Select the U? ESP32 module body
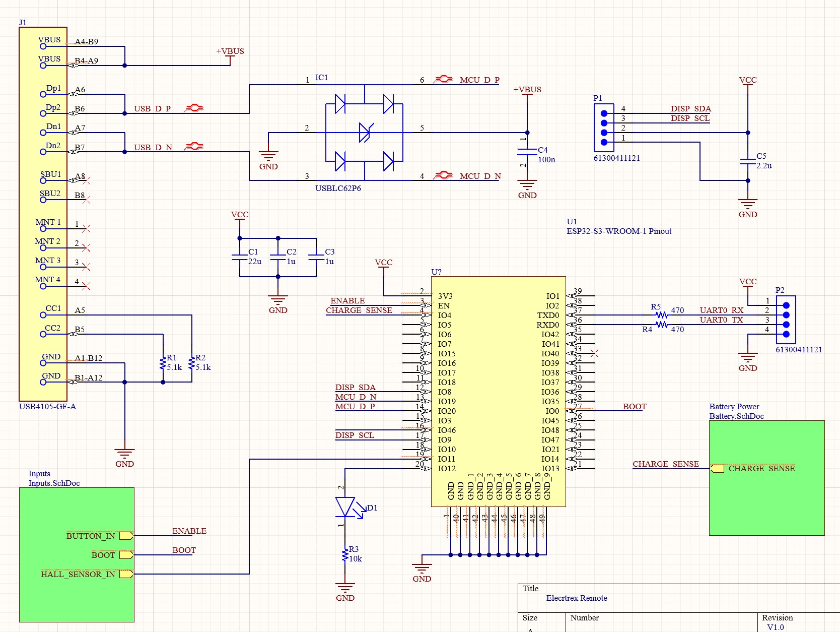Image resolution: width=840 pixels, height=632 pixels. click(499, 392)
